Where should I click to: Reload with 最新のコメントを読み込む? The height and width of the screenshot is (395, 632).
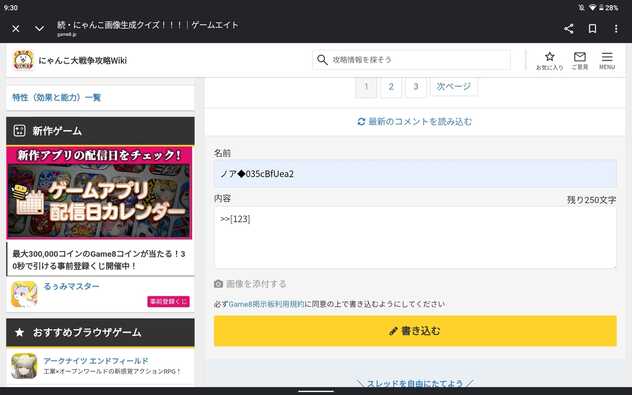tap(415, 121)
